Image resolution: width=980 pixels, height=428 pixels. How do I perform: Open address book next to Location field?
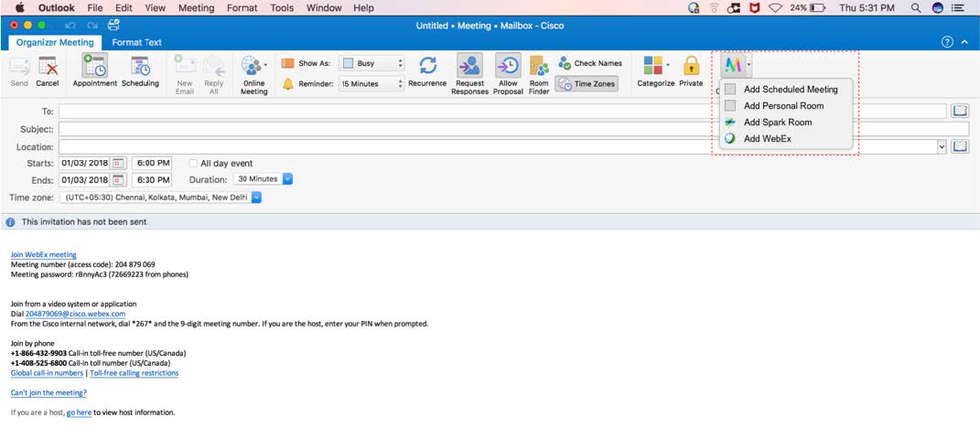[959, 147]
